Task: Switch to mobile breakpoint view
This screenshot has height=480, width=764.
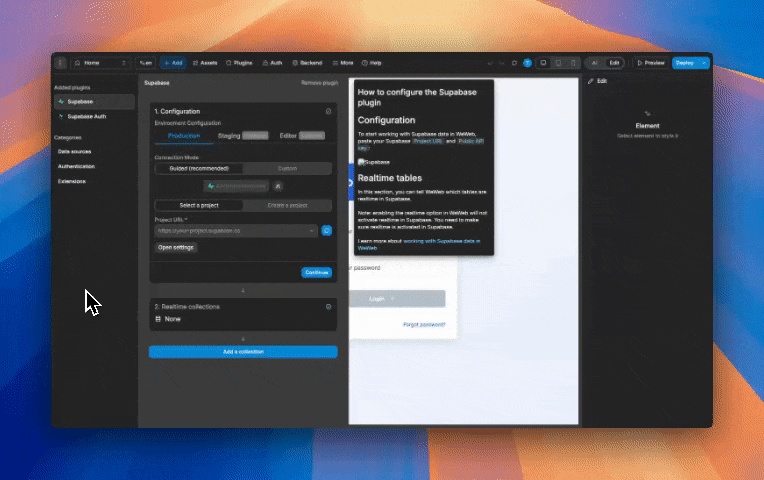Action: pyautogui.click(x=573, y=63)
